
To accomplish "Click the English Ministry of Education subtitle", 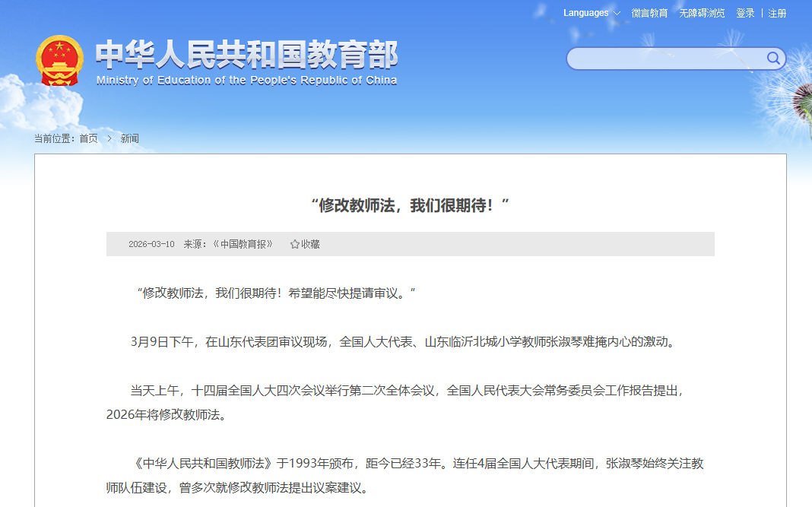I will click(246, 81).
